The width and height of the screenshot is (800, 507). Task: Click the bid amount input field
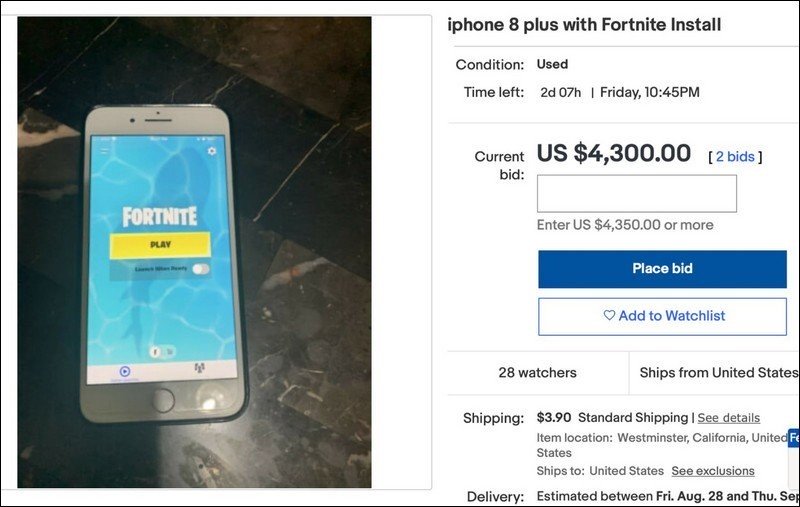[x=636, y=194]
